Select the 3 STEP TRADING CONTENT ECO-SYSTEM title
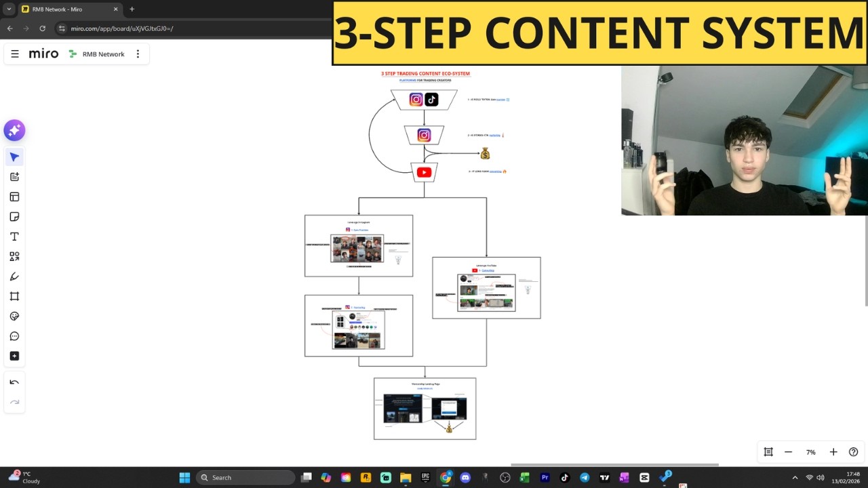Viewport: 868px width, 488px height. 425,73
